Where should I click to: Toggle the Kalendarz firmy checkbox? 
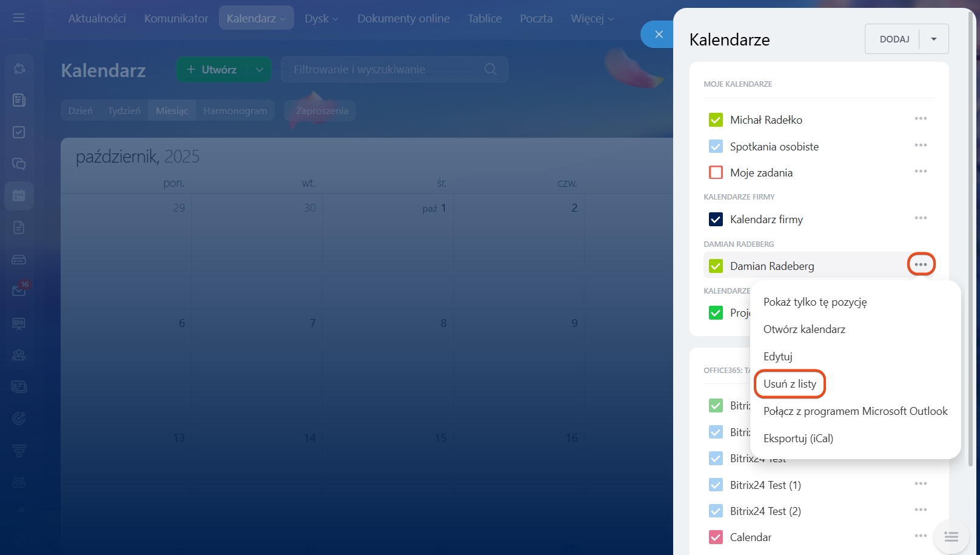pyautogui.click(x=716, y=219)
